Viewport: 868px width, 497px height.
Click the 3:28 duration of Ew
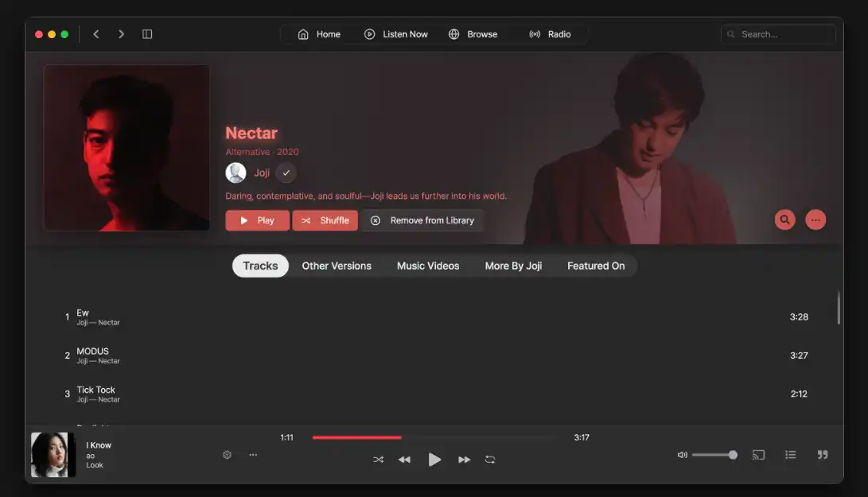(799, 317)
